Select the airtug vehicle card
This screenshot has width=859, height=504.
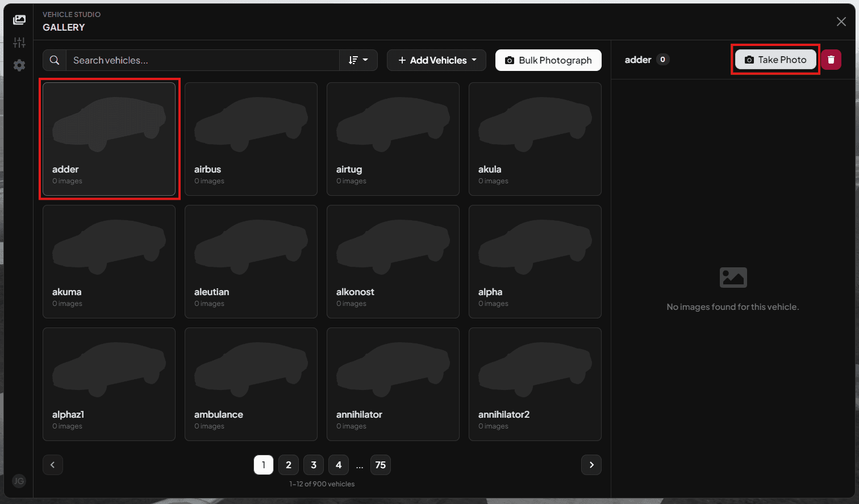393,139
